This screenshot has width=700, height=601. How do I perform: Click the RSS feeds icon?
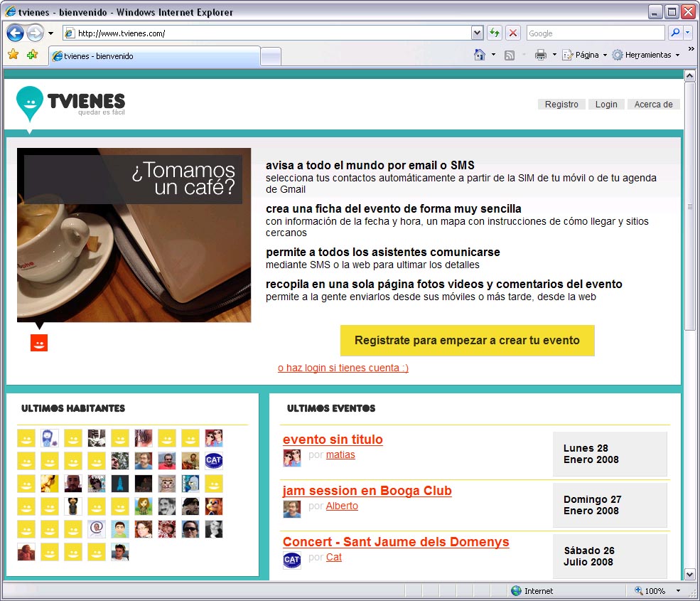[x=510, y=55]
